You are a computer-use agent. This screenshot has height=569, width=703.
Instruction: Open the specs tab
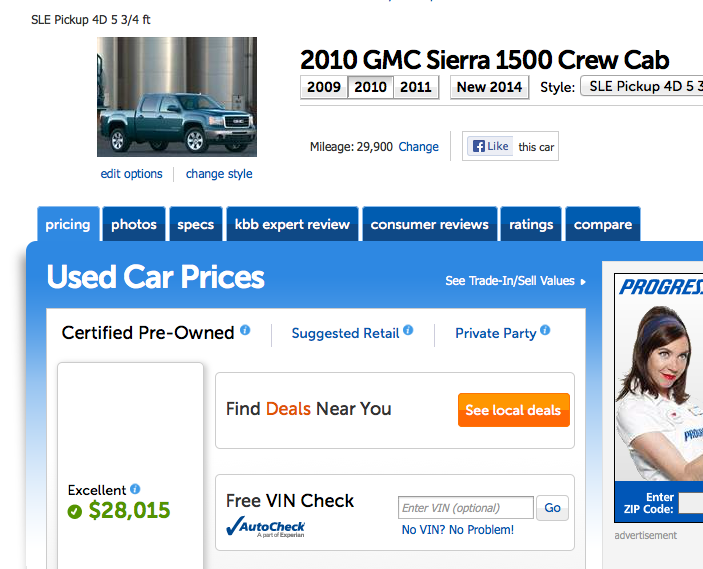coord(195,224)
